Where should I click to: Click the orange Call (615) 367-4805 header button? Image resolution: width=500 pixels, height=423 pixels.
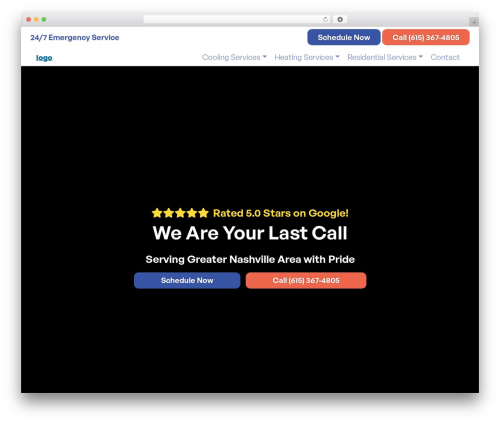[426, 37]
